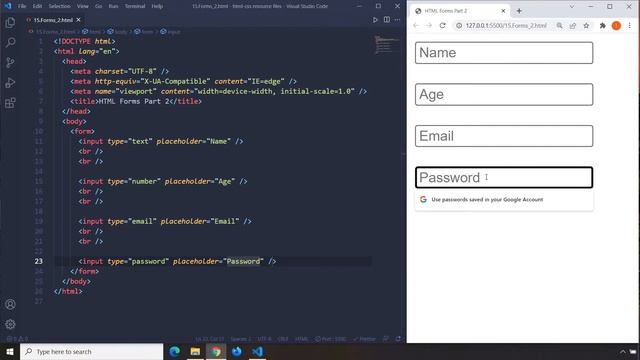Open the Help menu
The width and height of the screenshot is (640, 360).
click(157, 6)
